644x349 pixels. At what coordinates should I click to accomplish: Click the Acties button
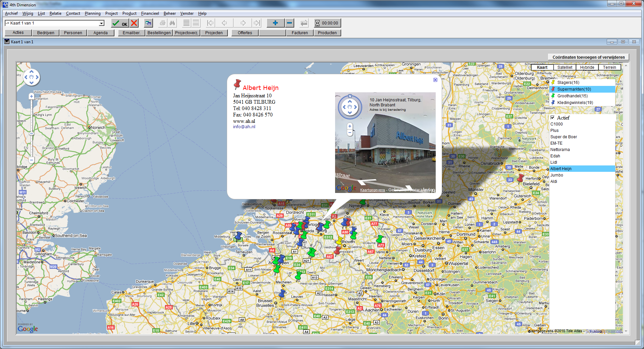pos(18,33)
